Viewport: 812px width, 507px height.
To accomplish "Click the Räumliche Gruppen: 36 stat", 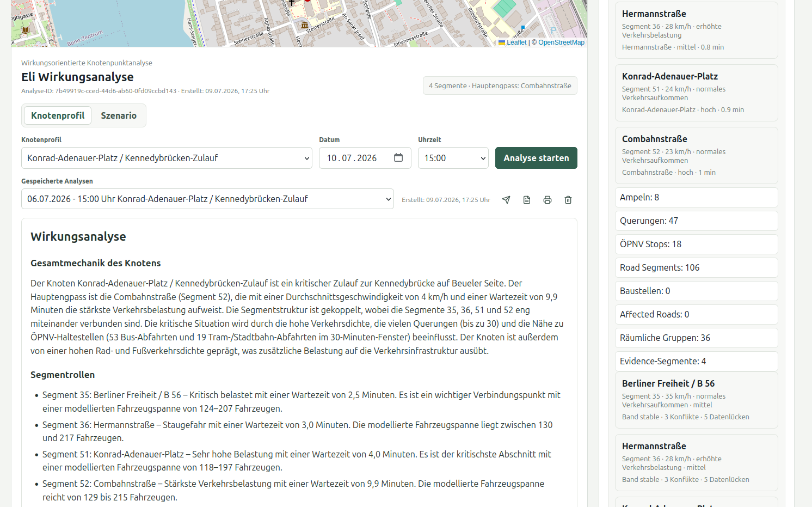I will tap(697, 338).
